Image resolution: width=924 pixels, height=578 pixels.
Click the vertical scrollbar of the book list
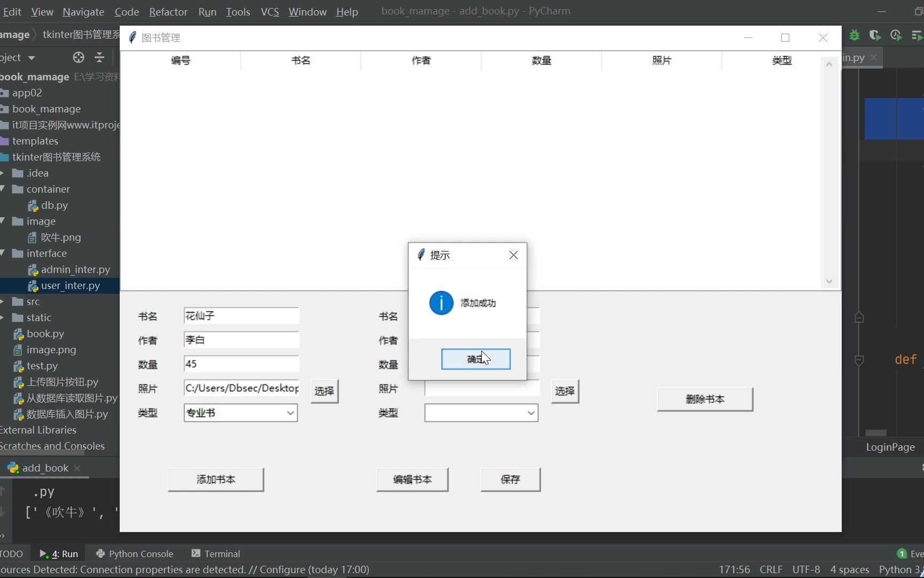point(829,171)
